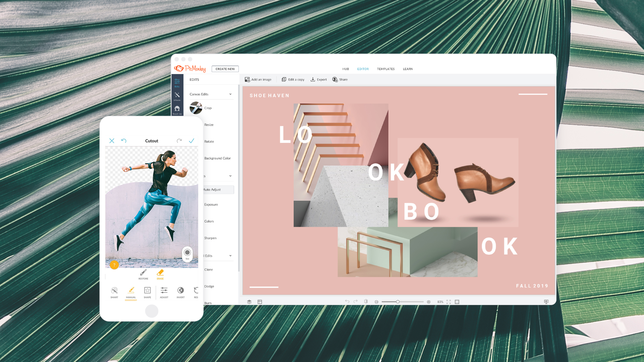Switch to Restore brush mode
The image size is (644, 362).
(143, 273)
